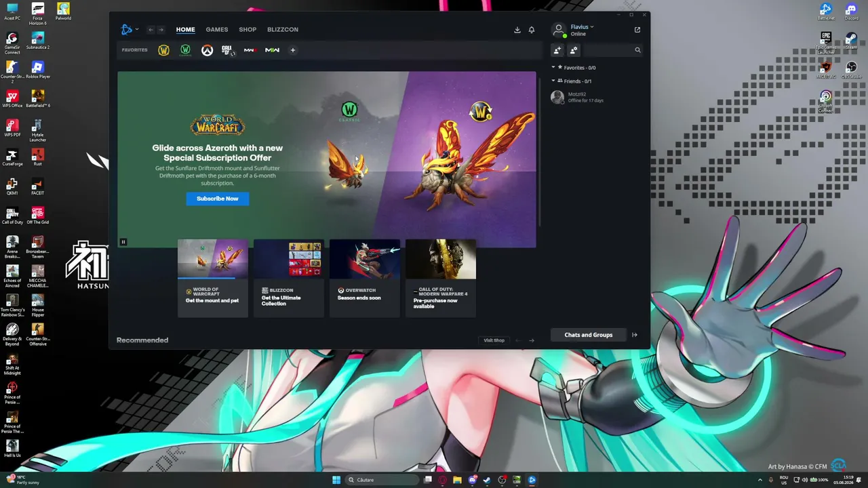Show hidden system tray icons

point(759,480)
